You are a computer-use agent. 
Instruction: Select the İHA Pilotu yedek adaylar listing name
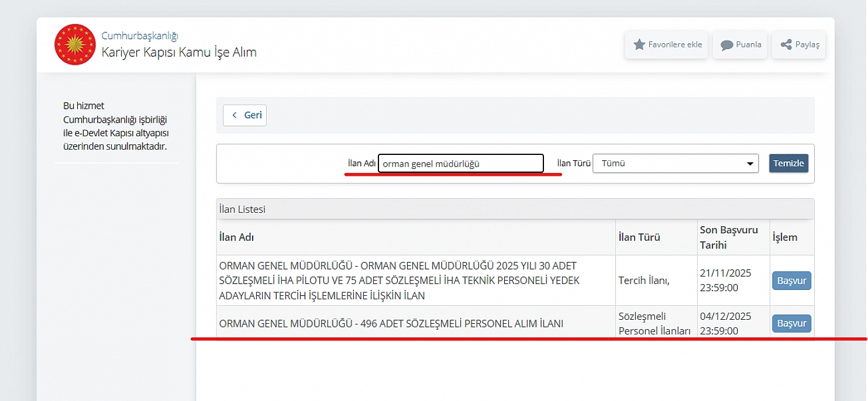(399, 281)
